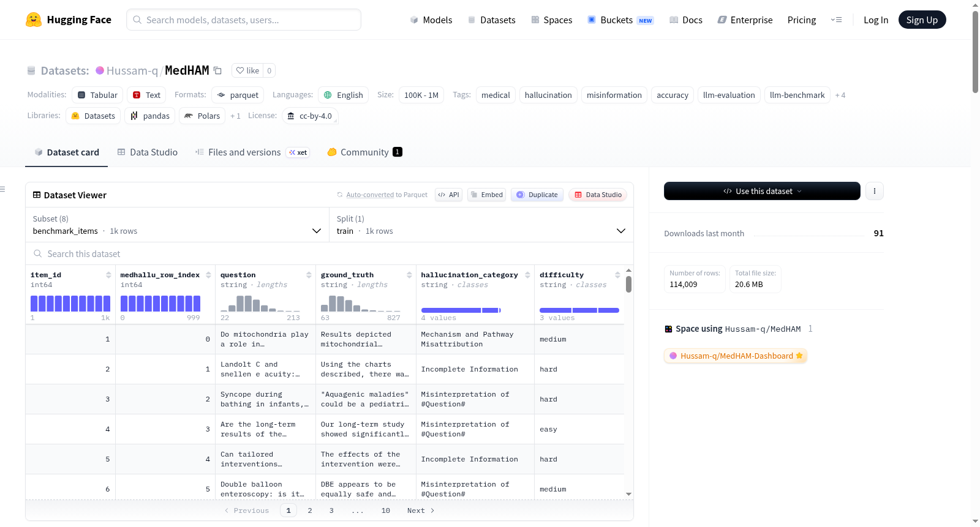Click the Auto-converted link

point(370,195)
